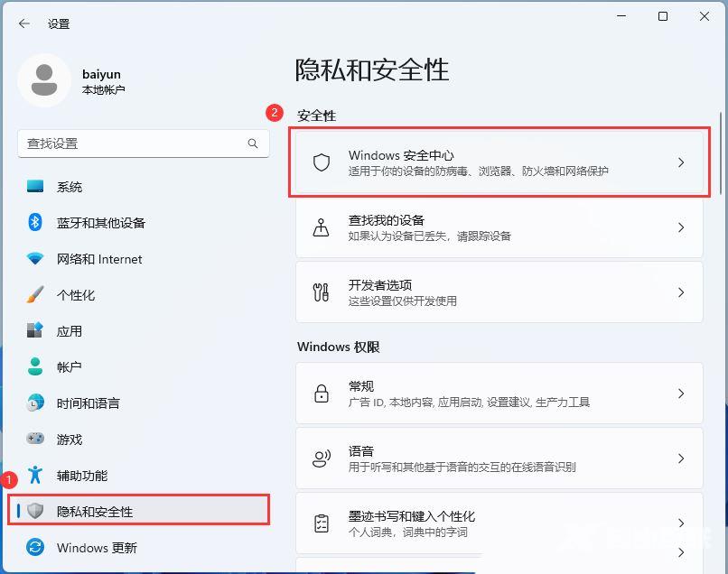Expand the 常规 entry under Windows 权限
728x574 pixels.
681,393
